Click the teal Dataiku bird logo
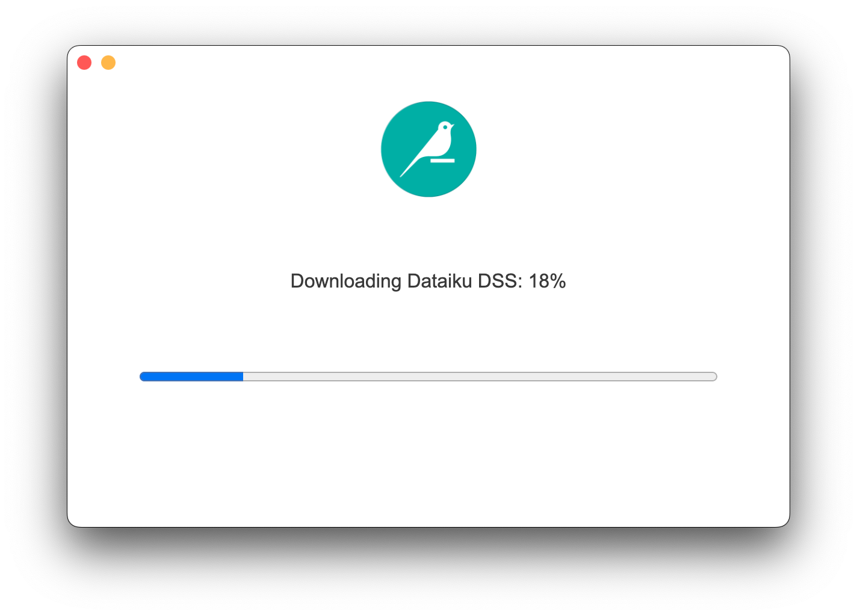857x616 pixels. [x=428, y=149]
